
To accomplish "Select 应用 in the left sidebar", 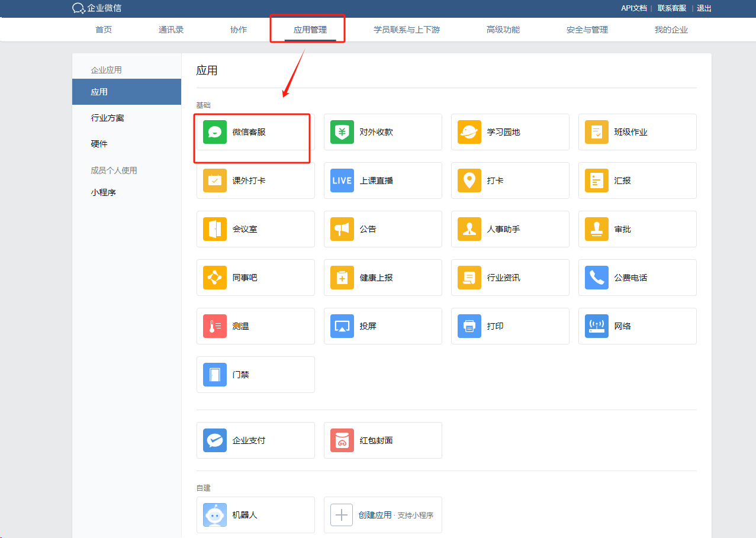I will (127, 92).
